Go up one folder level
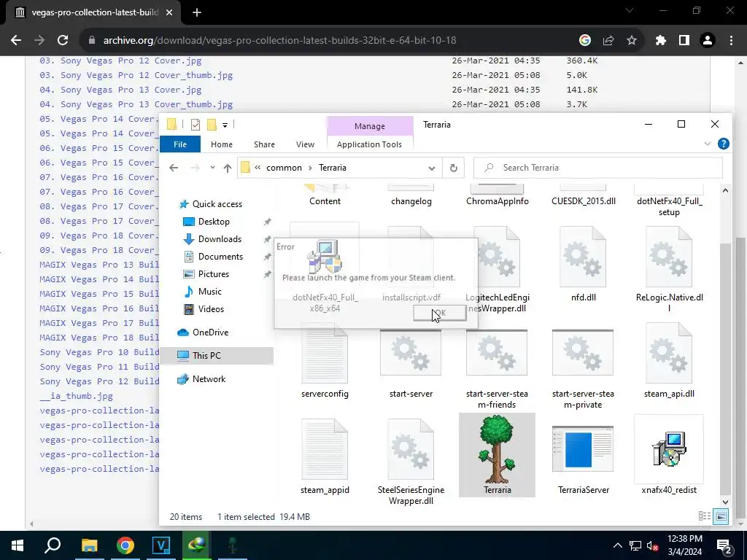The height and width of the screenshot is (560, 747). [x=228, y=168]
